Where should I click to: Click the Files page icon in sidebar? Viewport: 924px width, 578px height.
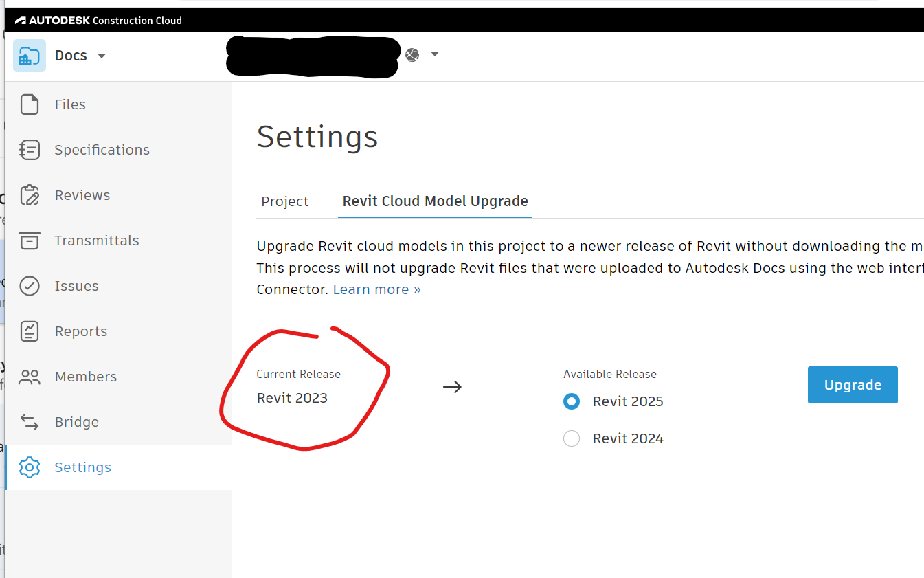click(x=30, y=104)
